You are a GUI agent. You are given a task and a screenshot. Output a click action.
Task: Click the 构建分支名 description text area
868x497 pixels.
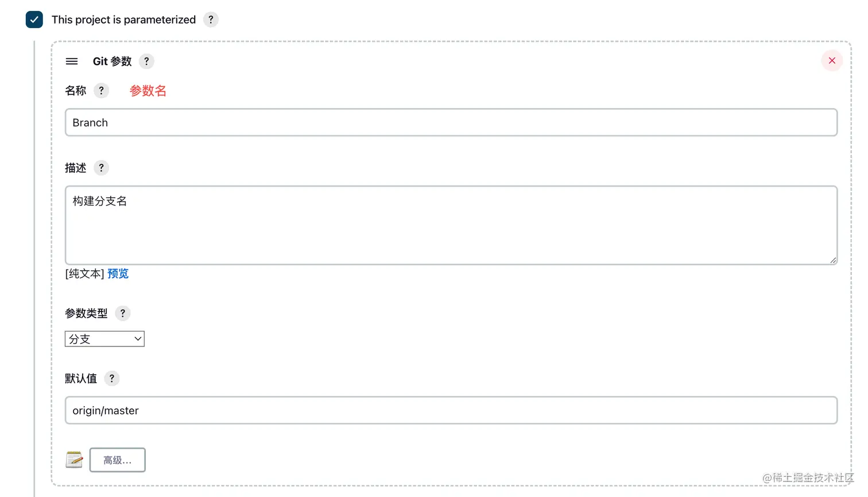[451, 225]
